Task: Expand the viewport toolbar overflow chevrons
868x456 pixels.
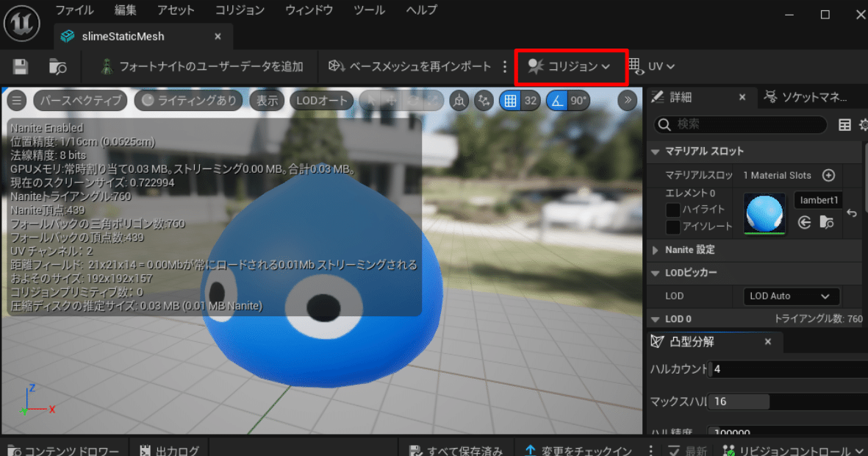Action: click(627, 100)
